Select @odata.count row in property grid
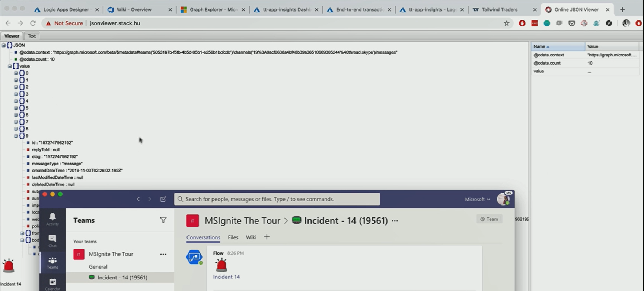The width and height of the screenshot is (644, 291). pyautogui.click(x=585, y=63)
